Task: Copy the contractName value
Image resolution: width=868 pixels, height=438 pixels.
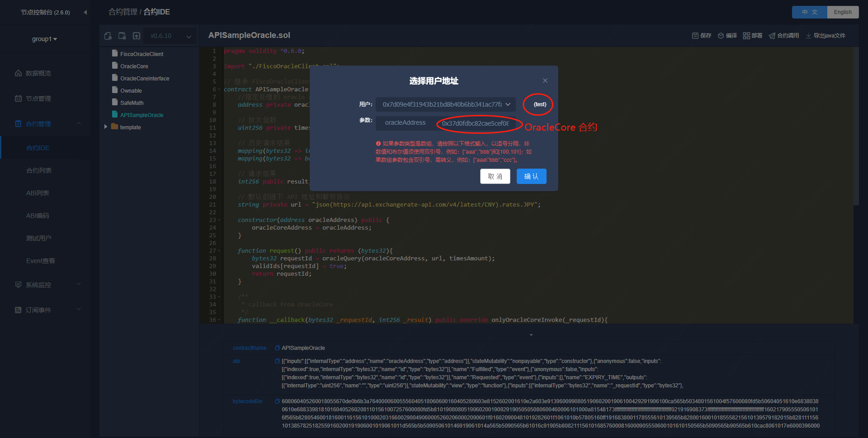Action: pyautogui.click(x=277, y=348)
